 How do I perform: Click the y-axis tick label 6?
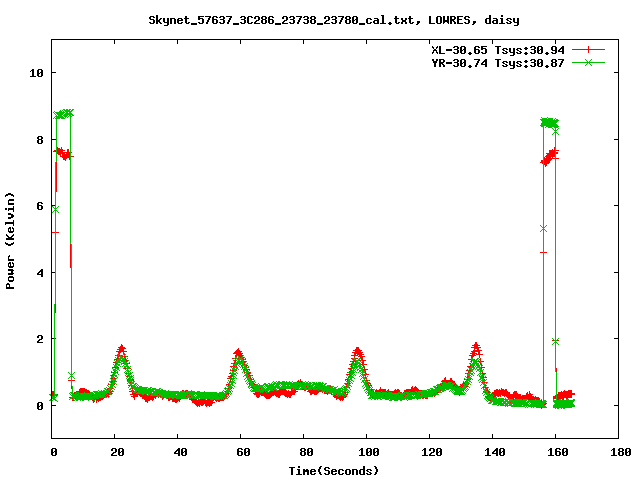tap(40, 206)
